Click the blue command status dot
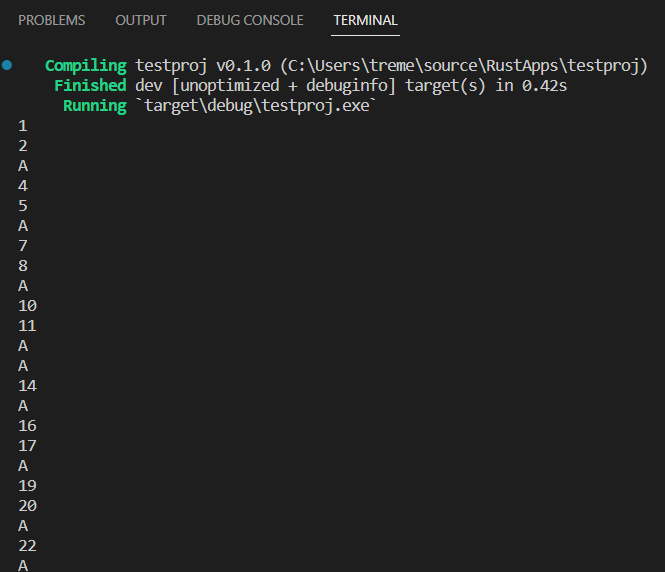Image resolution: width=665 pixels, height=572 pixels. tap(7, 65)
